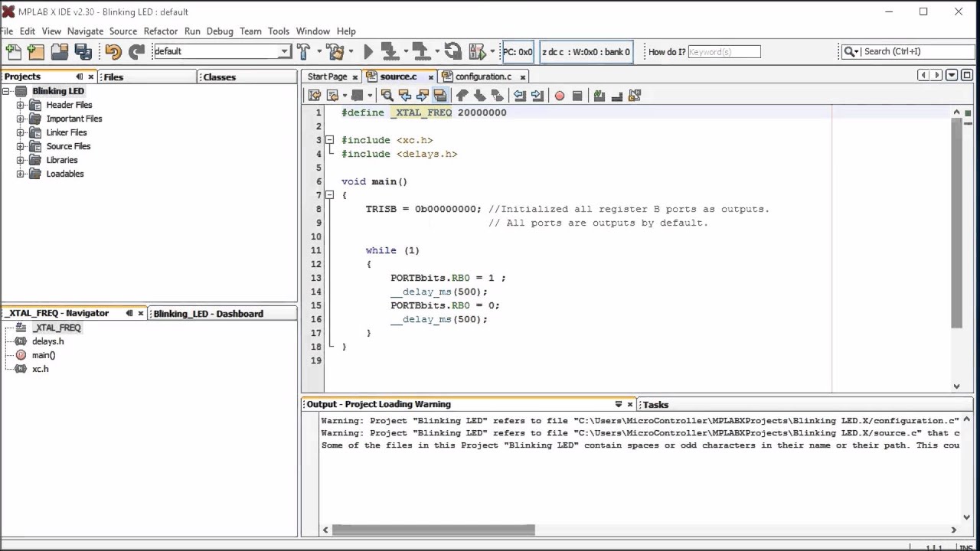Click the Output horizontal scrollbar thumb

point(433,530)
